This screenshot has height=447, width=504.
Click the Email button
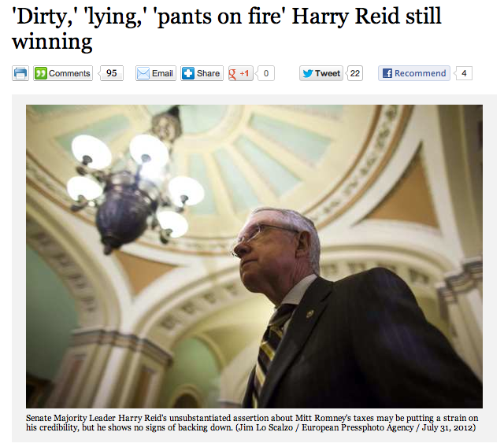pyautogui.click(x=156, y=73)
